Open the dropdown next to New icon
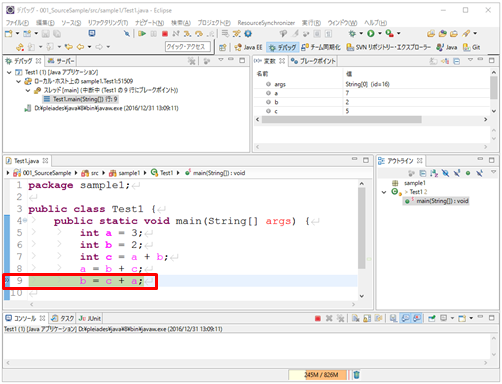Viewport: 502px width, 384px height. pyautogui.click(x=17, y=33)
